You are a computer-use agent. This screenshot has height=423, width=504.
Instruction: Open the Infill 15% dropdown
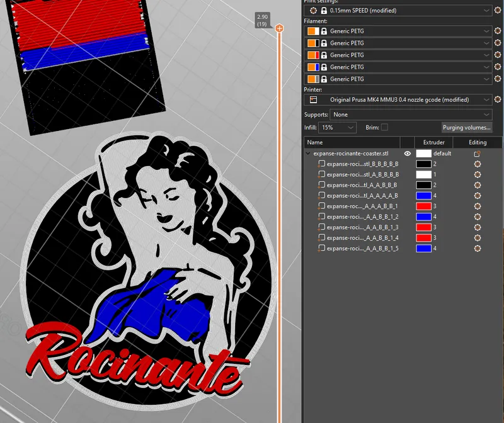tap(337, 127)
